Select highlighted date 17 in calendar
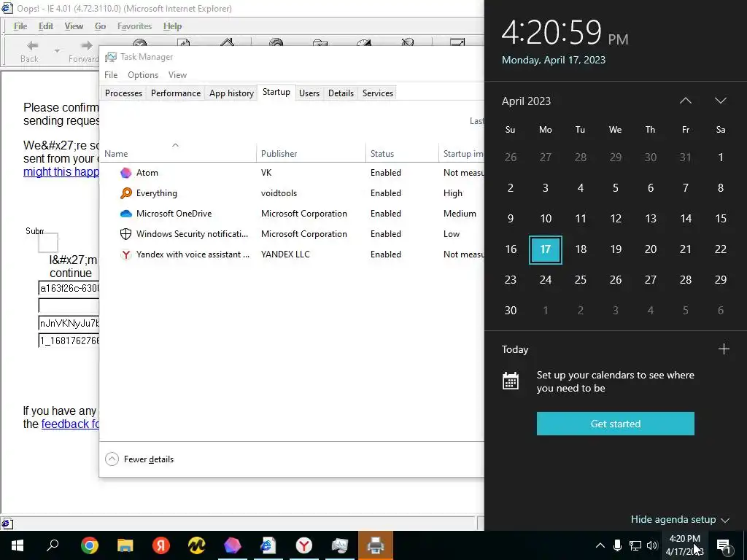This screenshot has height=560, width=747. pos(546,249)
